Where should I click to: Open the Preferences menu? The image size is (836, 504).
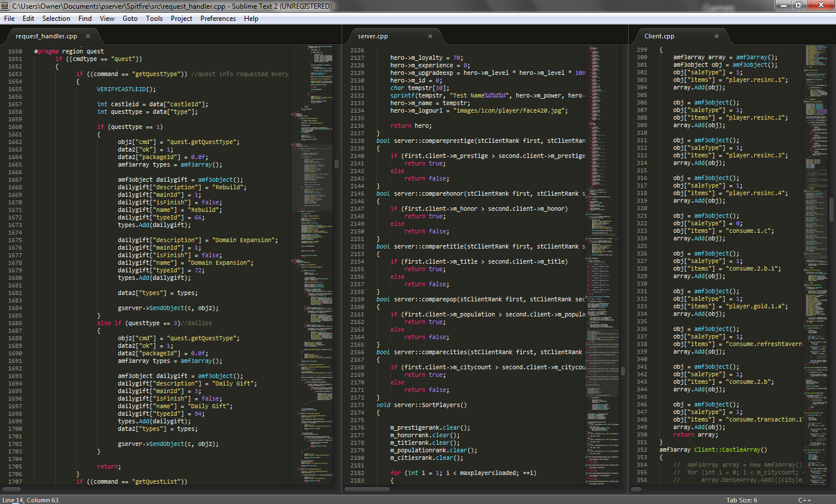click(218, 19)
